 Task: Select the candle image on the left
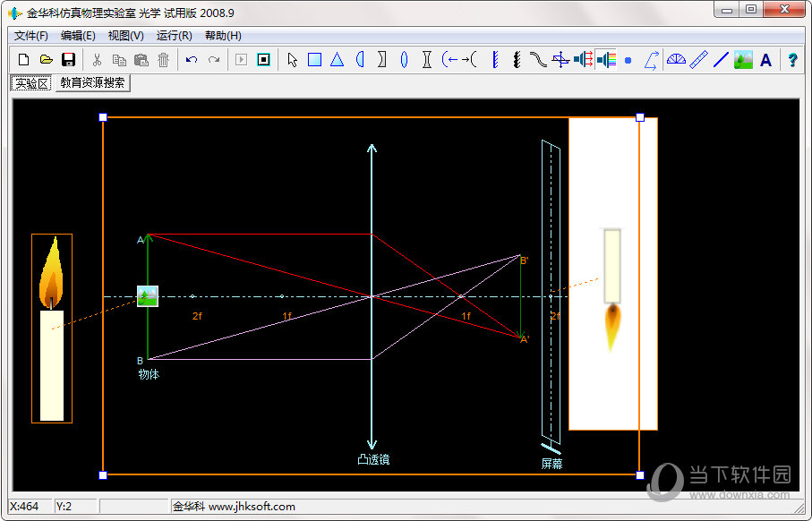coord(52,329)
